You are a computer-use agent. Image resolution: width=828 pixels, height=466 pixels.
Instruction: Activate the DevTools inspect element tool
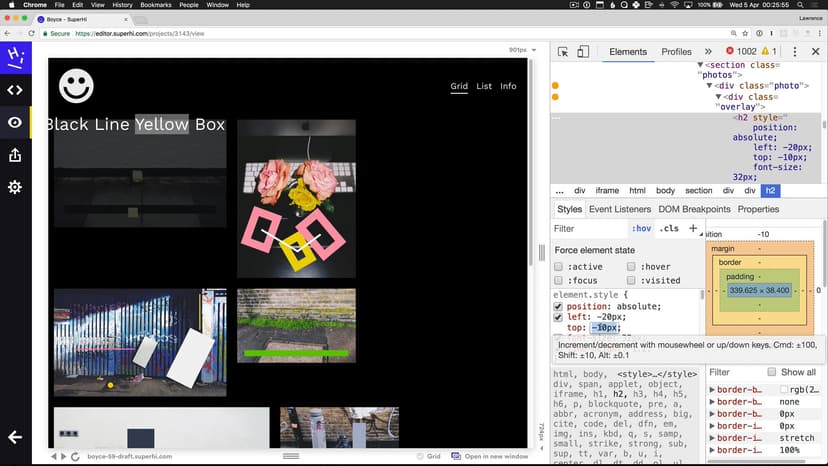coord(563,52)
